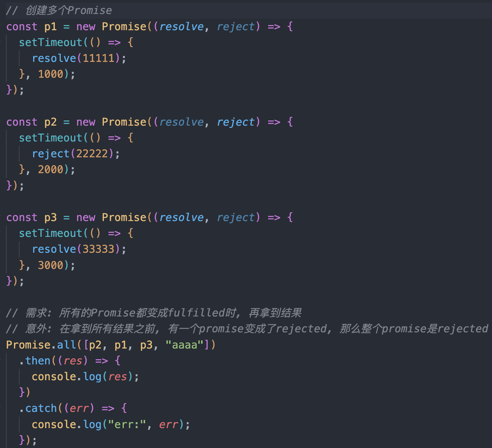Click the variable name p3 in its declaration
The image size is (492, 448).
tap(50, 217)
